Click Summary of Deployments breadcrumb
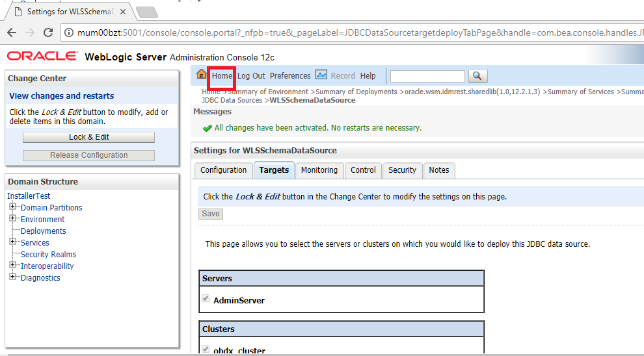The image size is (644, 356). click(356, 92)
